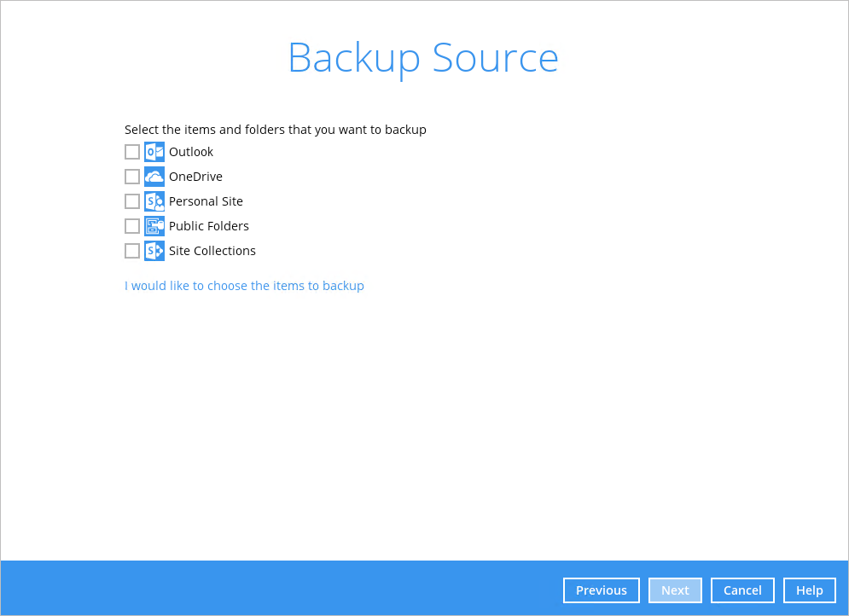Click the OneDrive text label
The image size is (849, 616).
[x=195, y=177]
